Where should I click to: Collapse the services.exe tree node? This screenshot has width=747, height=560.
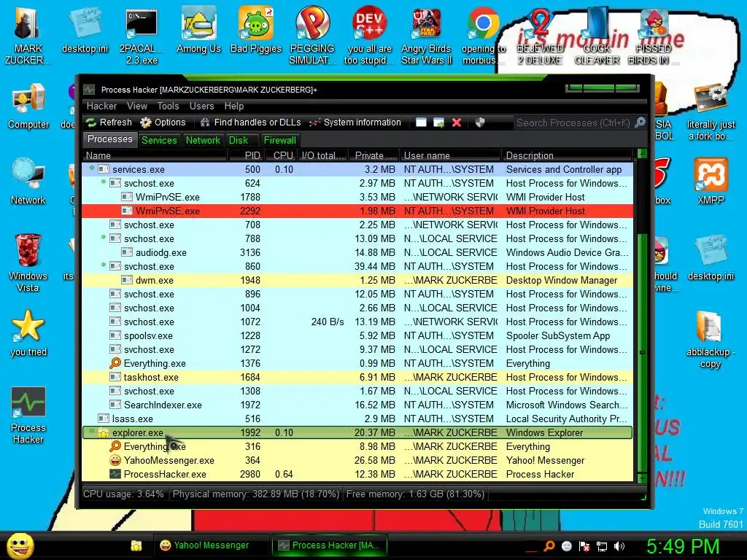point(92,168)
